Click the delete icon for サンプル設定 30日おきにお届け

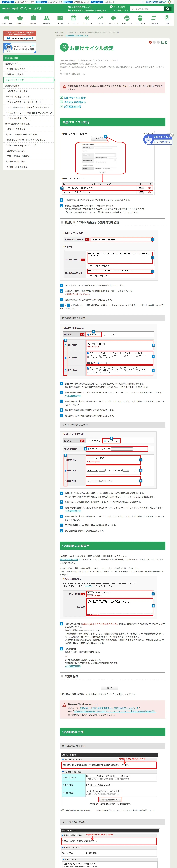pyautogui.click(x=149, y=188)
